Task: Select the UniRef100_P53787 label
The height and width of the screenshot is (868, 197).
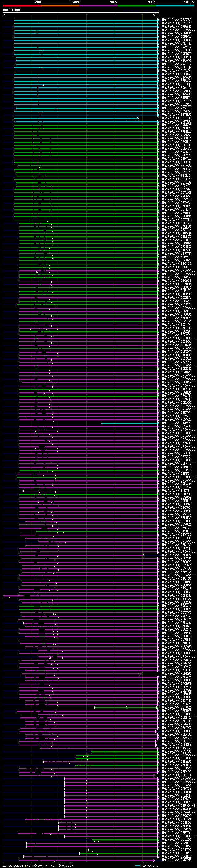Action: point(177,751)
